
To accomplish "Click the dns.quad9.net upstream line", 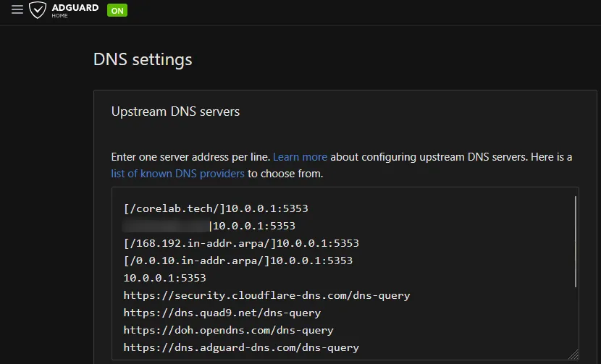I will pos(222,313).
